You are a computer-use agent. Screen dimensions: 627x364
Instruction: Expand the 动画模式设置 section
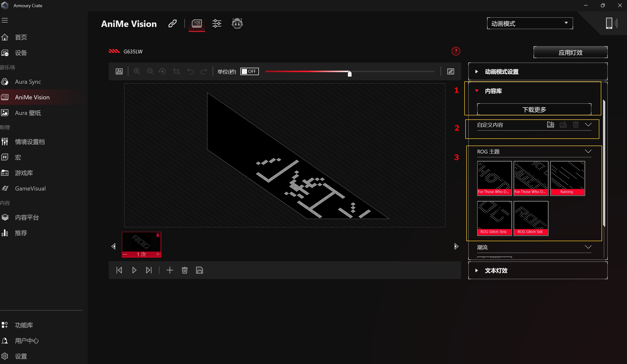pos(538,72)
